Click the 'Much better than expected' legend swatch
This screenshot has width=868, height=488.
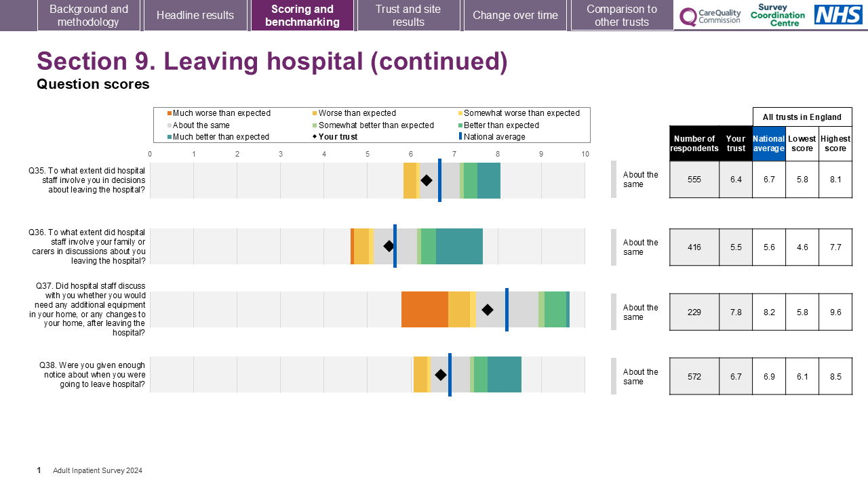[169, 137]
